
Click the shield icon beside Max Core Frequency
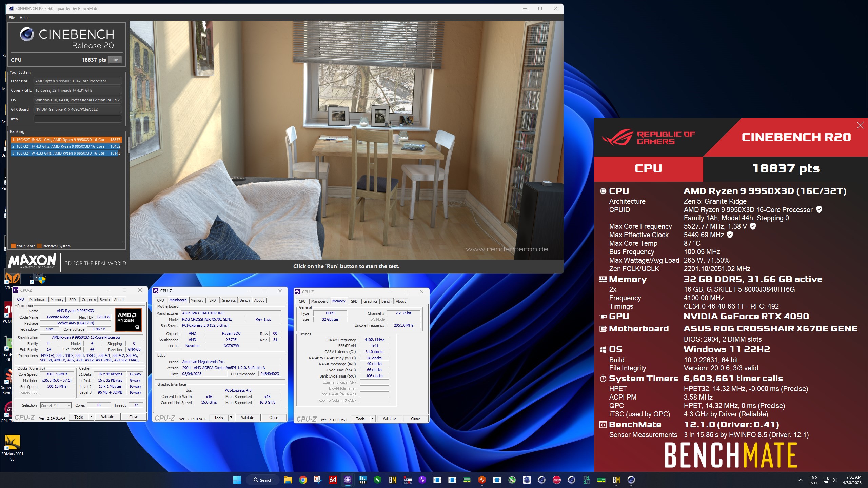tap(753, 226)
